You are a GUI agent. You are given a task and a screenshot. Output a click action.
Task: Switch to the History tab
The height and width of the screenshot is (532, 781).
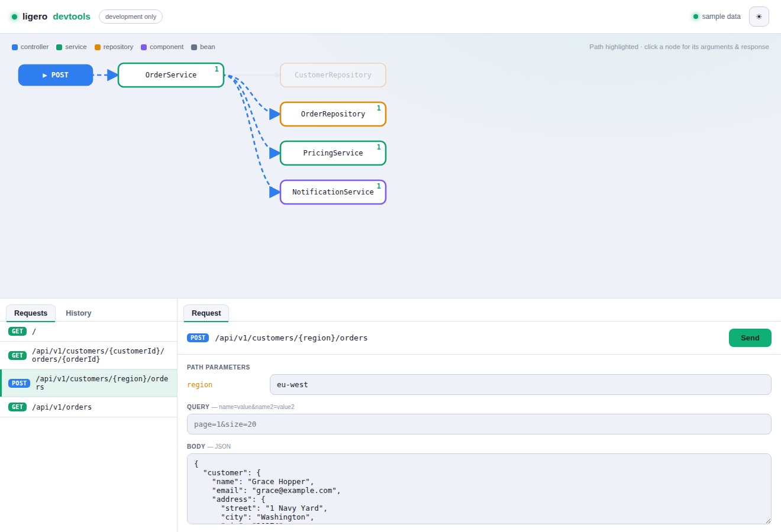[79, 313]
